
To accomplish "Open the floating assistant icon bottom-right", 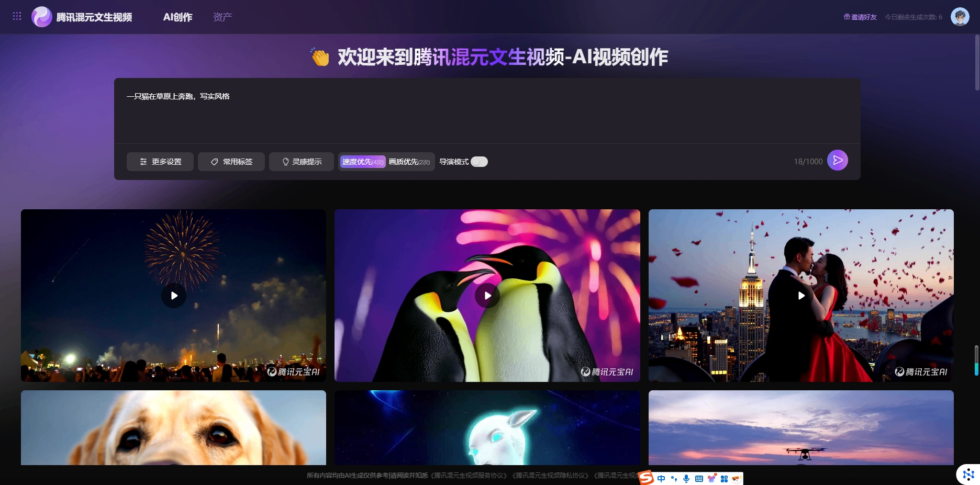I will pyautogui.click(x=968, y=475).
